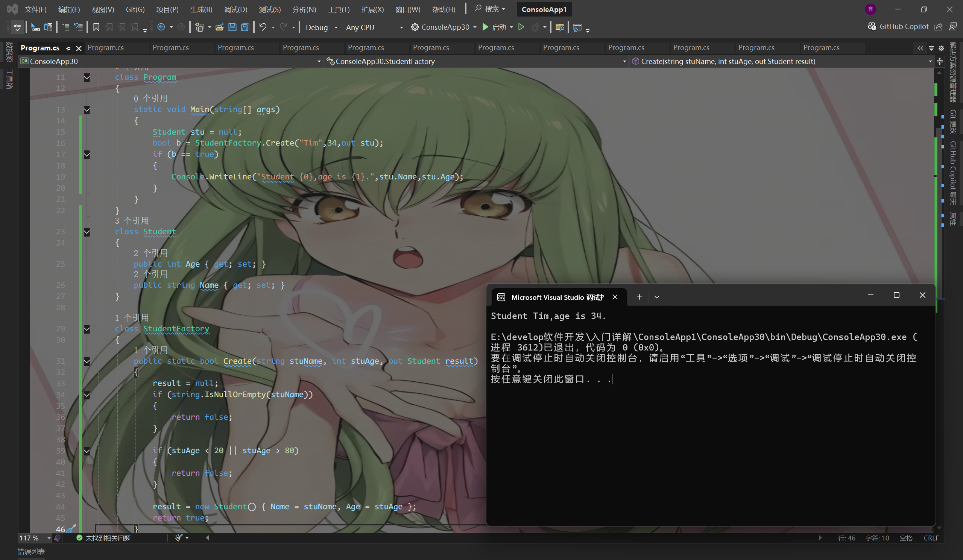This screenshot has height=560, width=963.
Task: Start without debugging via hollow green arrow
Action: click(521, 27)
